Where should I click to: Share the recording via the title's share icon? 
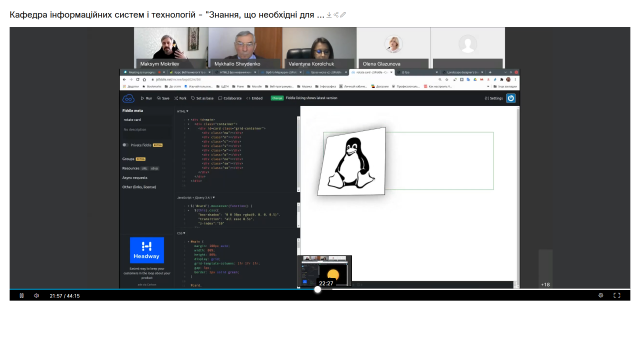coord(336,15)
